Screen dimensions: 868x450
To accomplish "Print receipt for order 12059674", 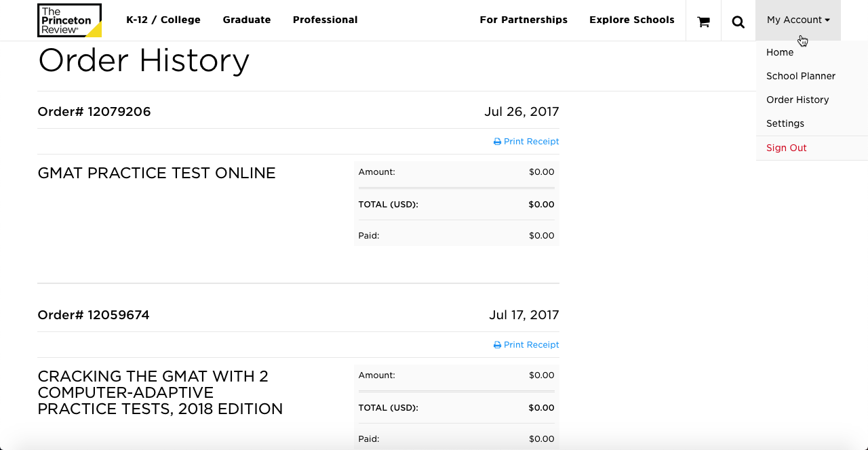I will pyautogui.click(x=526, y=344).
